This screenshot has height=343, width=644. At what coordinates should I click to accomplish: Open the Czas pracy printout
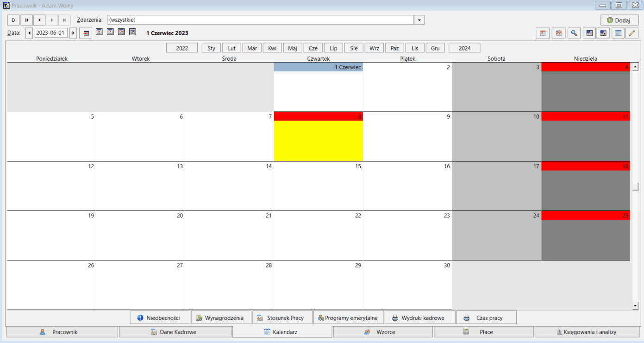pos(486,318)
